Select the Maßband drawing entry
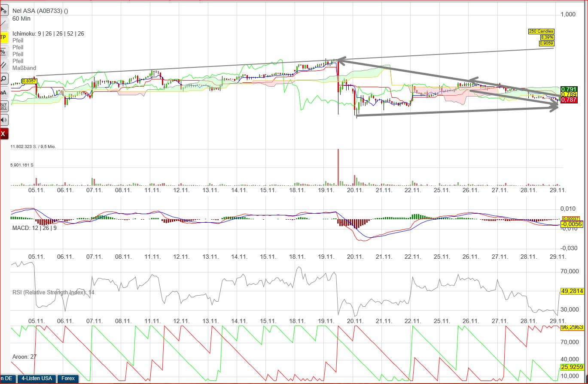 [24, 68]
